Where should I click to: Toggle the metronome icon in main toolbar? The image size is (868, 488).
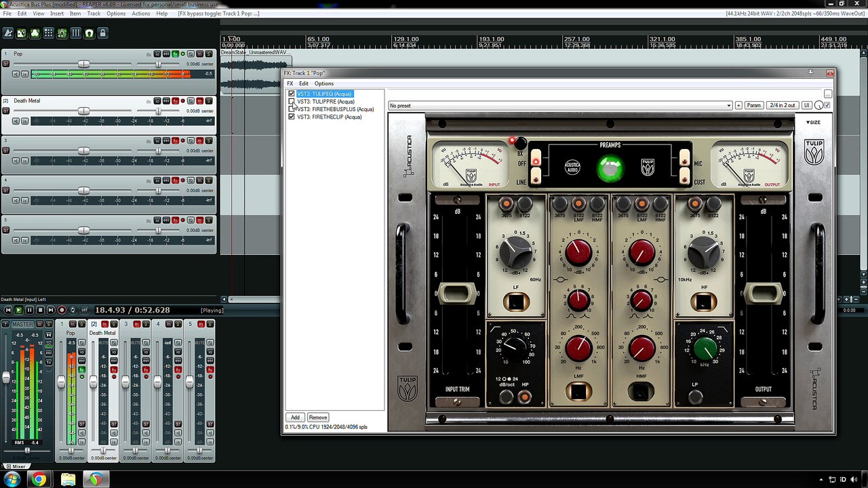coord(8,33)
